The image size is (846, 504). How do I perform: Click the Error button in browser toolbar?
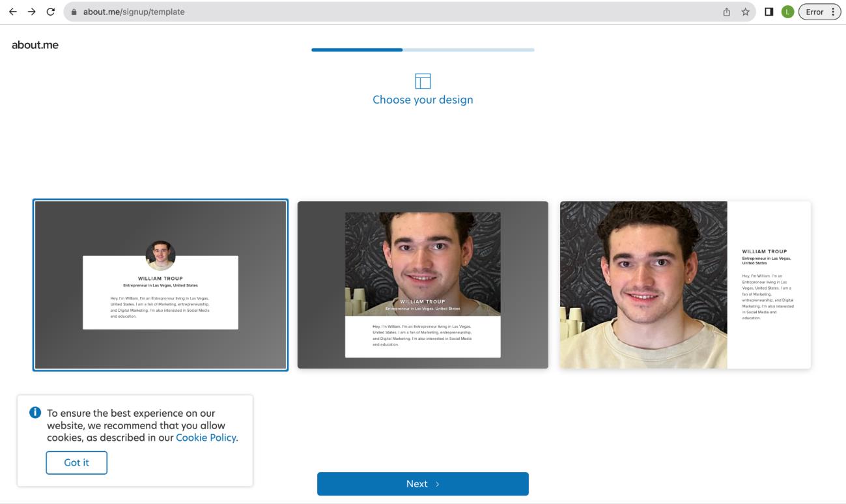click(x=819, y=12)
